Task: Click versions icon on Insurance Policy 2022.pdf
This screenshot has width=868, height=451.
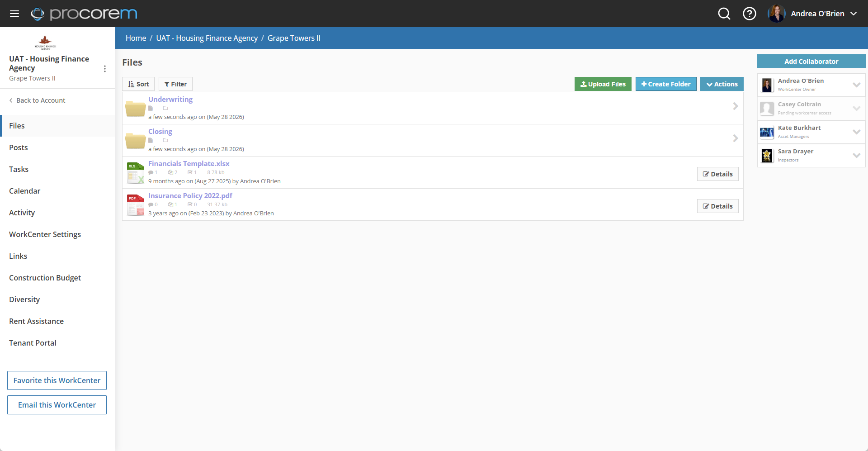Action: (170, 204)
